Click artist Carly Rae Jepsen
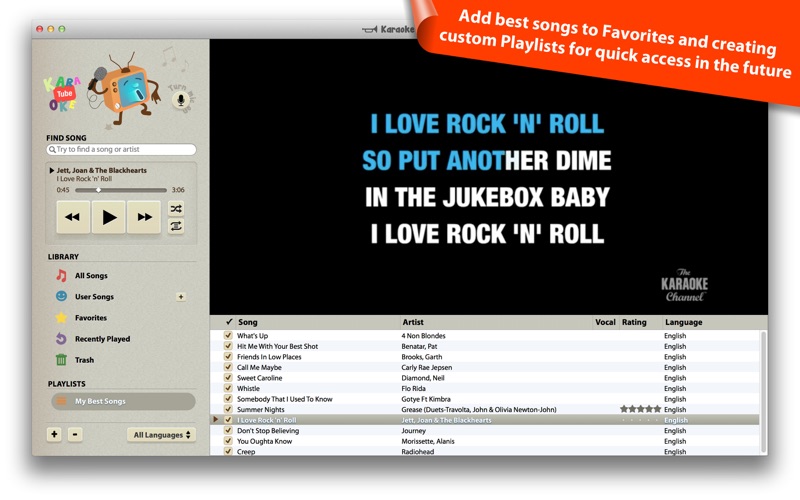 (x=427, y=367)
